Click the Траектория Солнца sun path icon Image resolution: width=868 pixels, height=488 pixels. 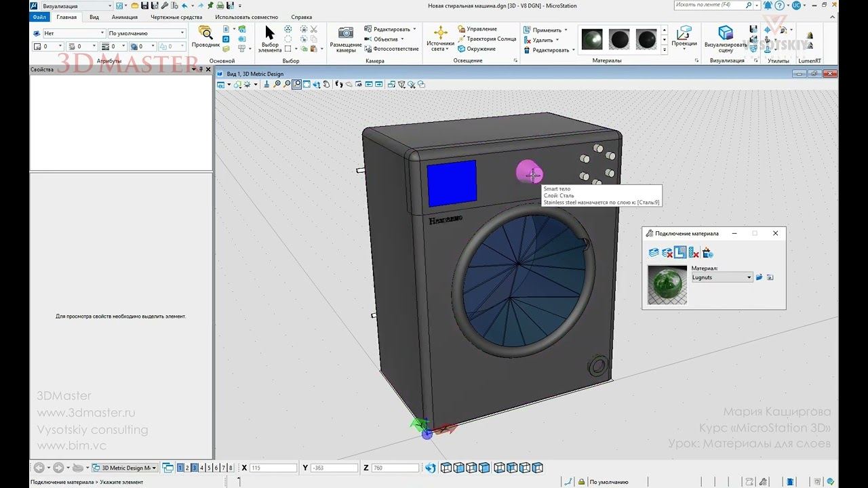coord(462,39)
